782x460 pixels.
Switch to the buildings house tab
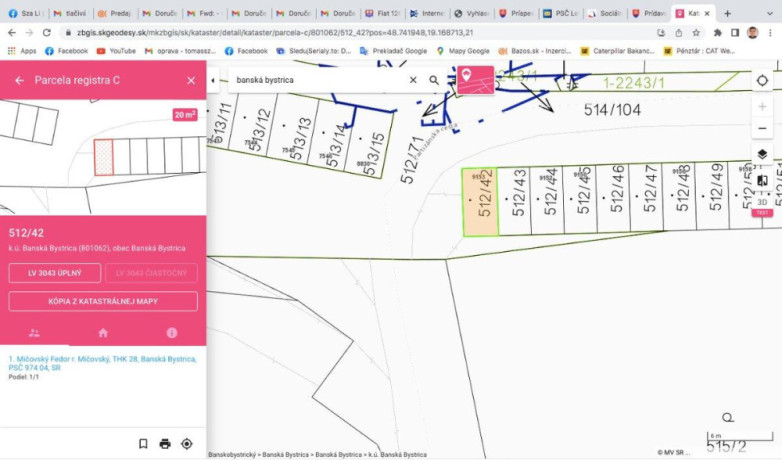(x=103, y=333)
